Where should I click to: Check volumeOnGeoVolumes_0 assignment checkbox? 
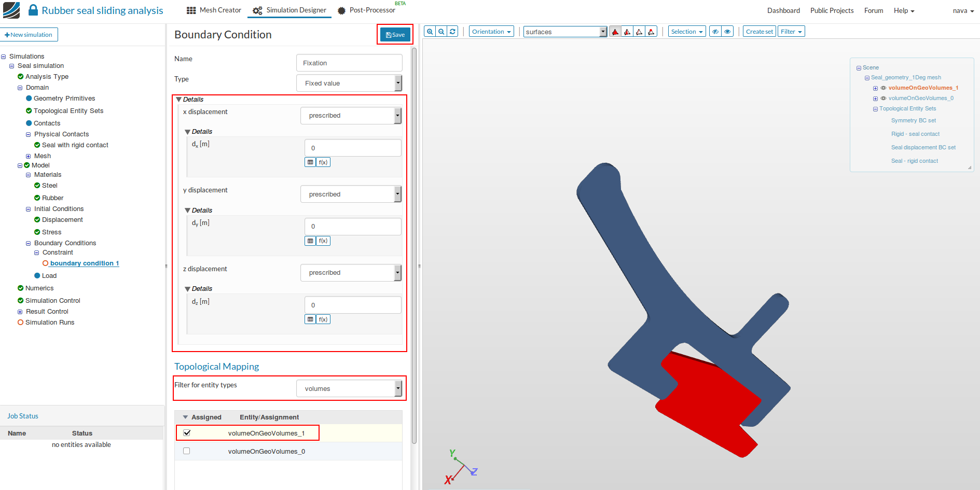coord(187,451)
